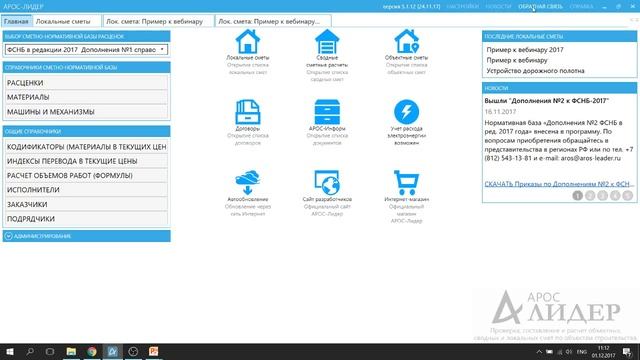The height and width of the screenshot is (360, 640).
Task: Open Лок. смета: Пример к вебинару... second tab
Action: (x=273, y=21)
